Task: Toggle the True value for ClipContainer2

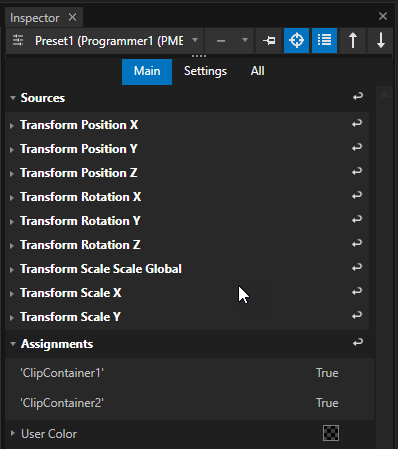Action: [327, 403]
